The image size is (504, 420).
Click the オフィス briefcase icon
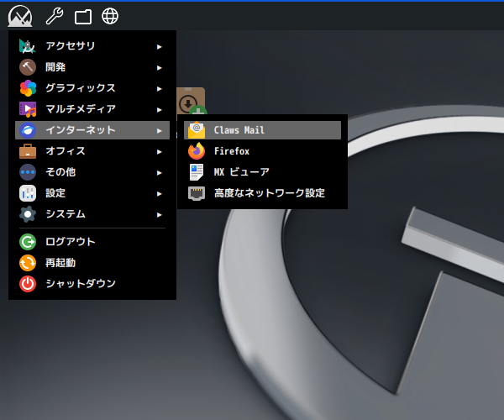click(x=28, y=151)
